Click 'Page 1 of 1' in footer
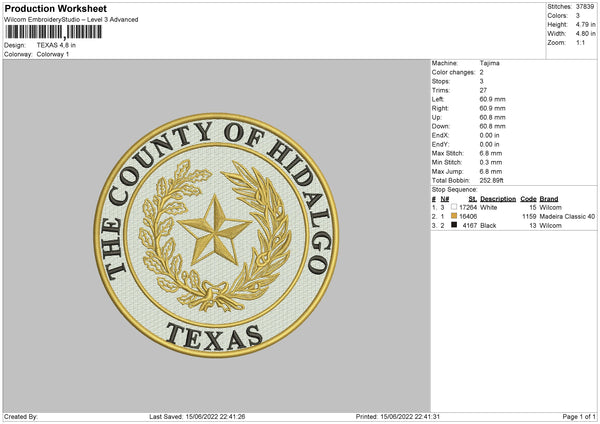Image resolution: width=600 pixels, height=424 pixels. pyautogui.click(x=579, y=416)
